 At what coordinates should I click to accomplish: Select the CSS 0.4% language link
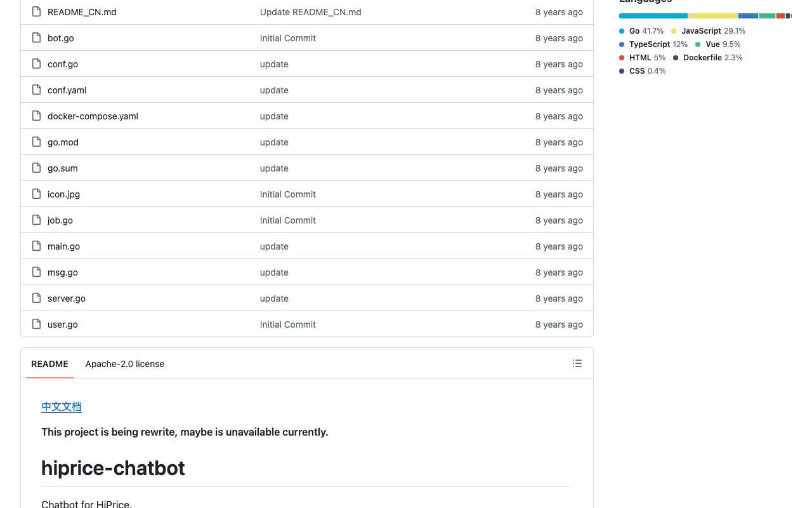(643, 70)
